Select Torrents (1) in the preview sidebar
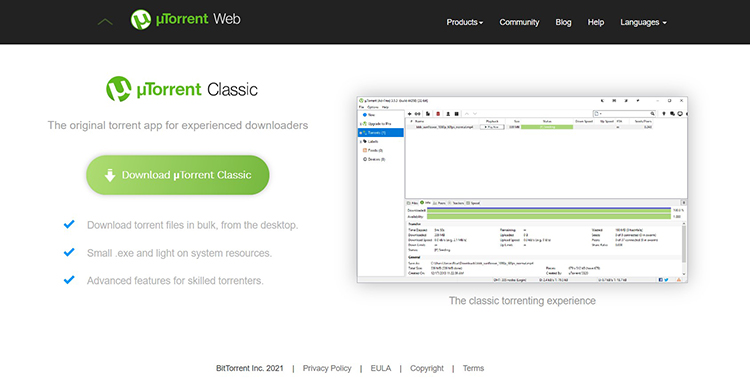The width and height of the screenshot is (750, 379). [x=381, y=133]
